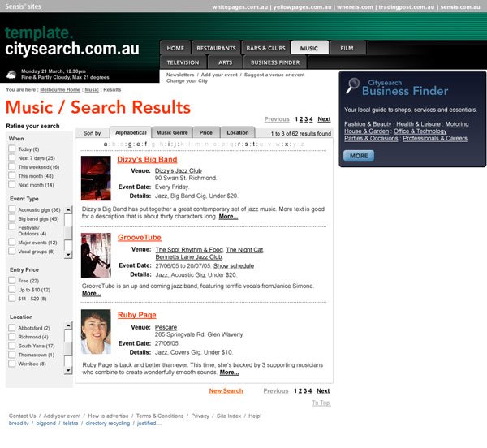Check the Free (22) entry price box

[x=11, y=280]
